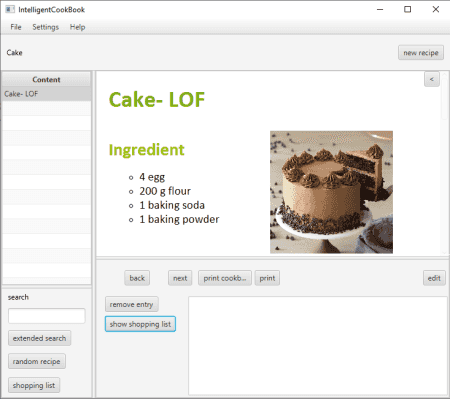Image resolution: width=450 pixels, height=399 pixels.
Task: Click the Content column header
Action: coord(46,79)
